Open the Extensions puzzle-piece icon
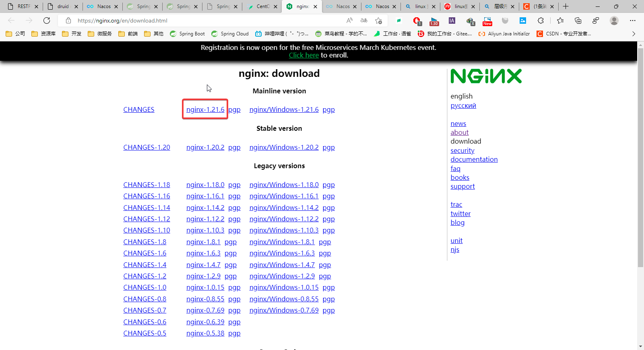Viewport: 644px width, 350px height. [541, 21]
